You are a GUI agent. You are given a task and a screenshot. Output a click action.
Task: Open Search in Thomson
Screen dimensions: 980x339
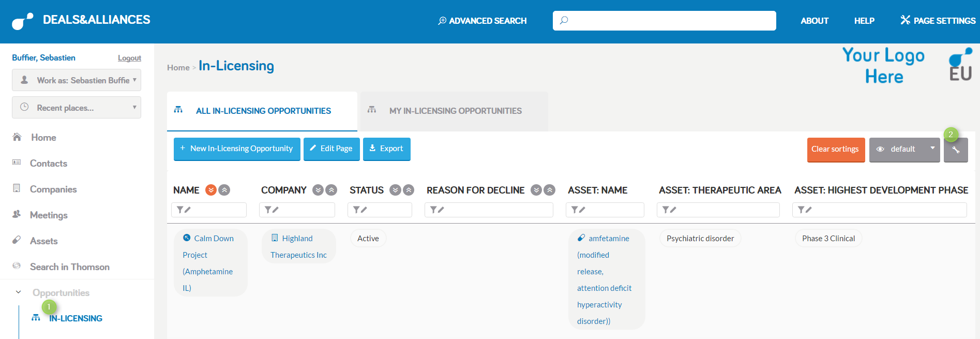click(69, 267)
